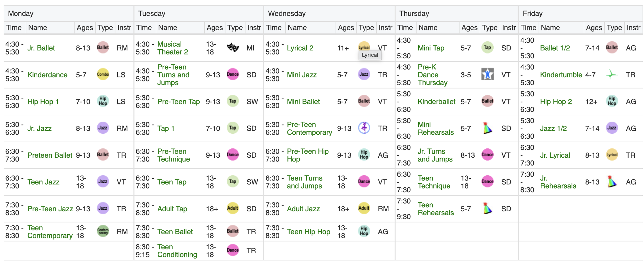The width and height of the screenshot is (644, 261).
Task: Open the Teen Conditioning class link
Action: (177, 251)
